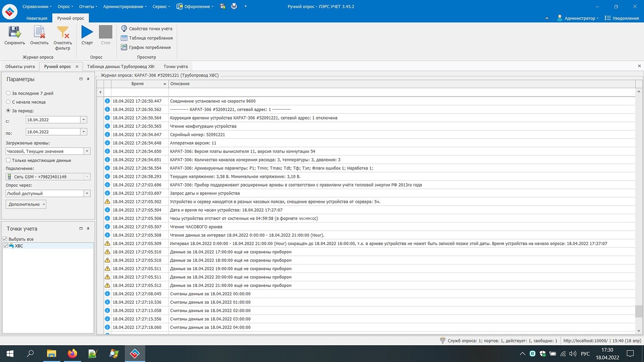Toggle the ХВС measurement point checkbox
Viewport: 644px width, 362px height.
click(x=6, y=246)
